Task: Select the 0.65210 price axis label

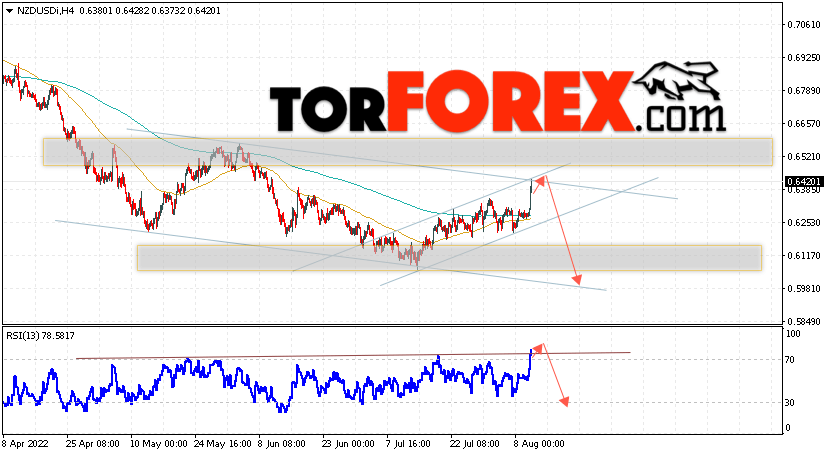Action: (804, 157)
